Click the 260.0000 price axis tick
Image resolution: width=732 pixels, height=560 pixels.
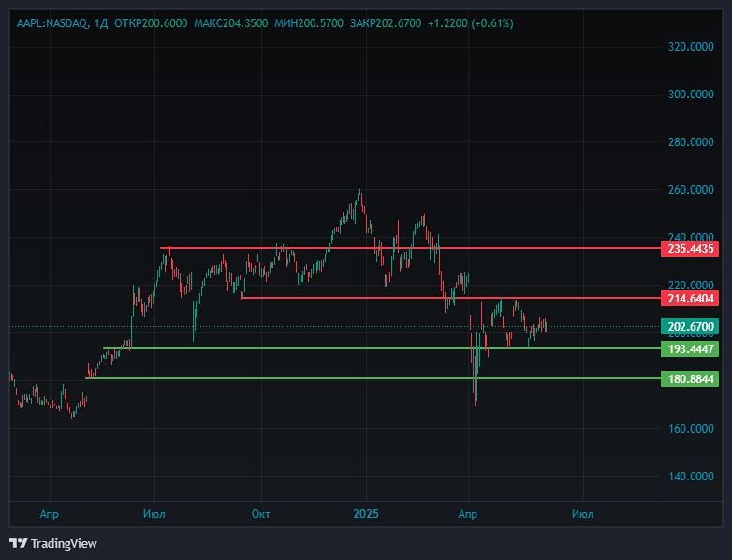click(x=691, y=189)
